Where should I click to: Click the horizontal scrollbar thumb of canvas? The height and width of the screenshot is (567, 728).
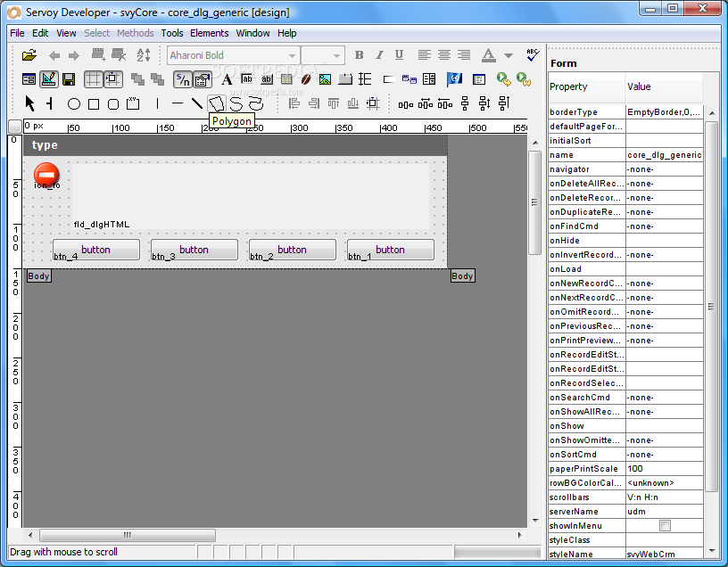128,535
